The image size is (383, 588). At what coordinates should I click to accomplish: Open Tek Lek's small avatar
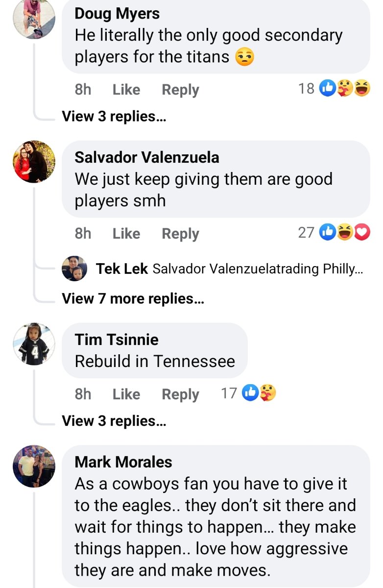point(74,269)
